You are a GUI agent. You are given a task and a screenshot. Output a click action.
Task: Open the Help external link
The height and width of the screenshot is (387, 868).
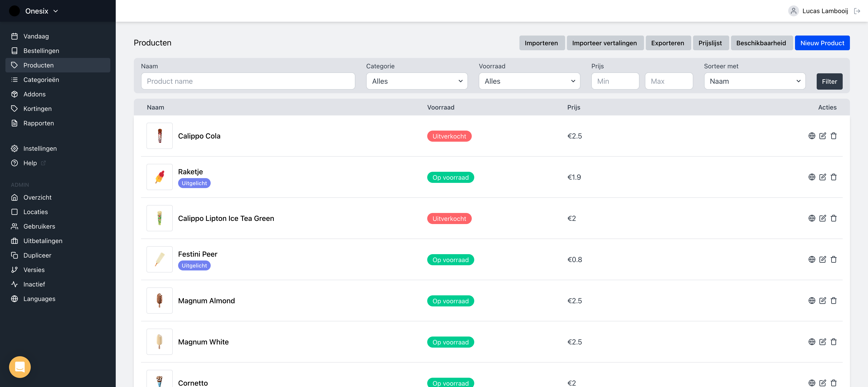point(58,163)
